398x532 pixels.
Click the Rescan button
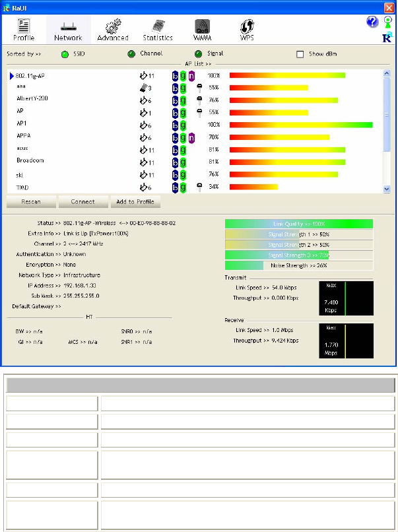(x=31, y=201)
